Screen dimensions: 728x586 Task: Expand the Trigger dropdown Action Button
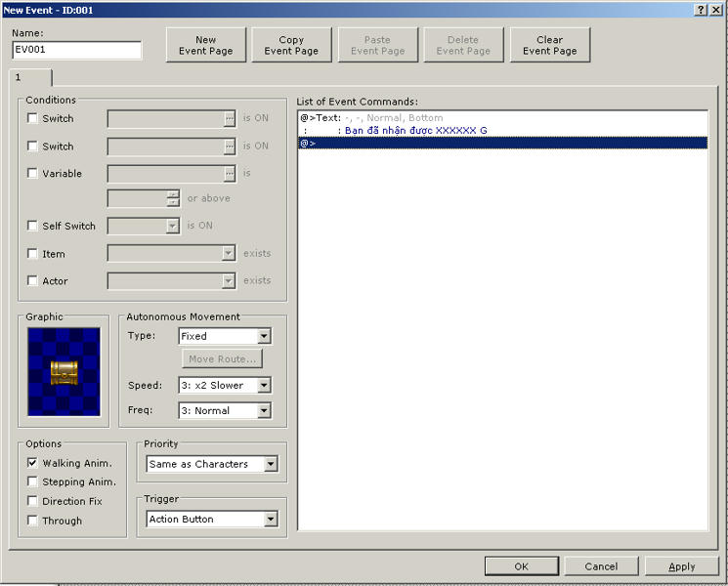point(271,520)
